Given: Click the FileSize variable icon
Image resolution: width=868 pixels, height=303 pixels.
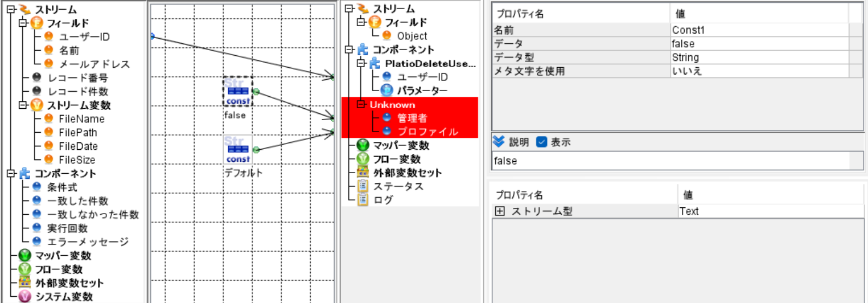Looking at the screenshot, I should pos(48,160).
